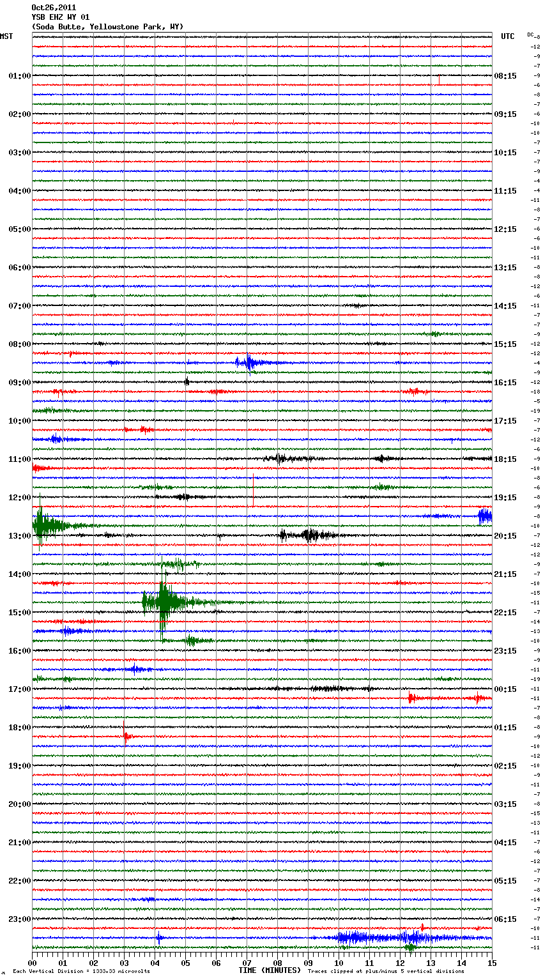Click the blue event on the 08:30 trace
The image size is (543, 980).
pos(248,363)
